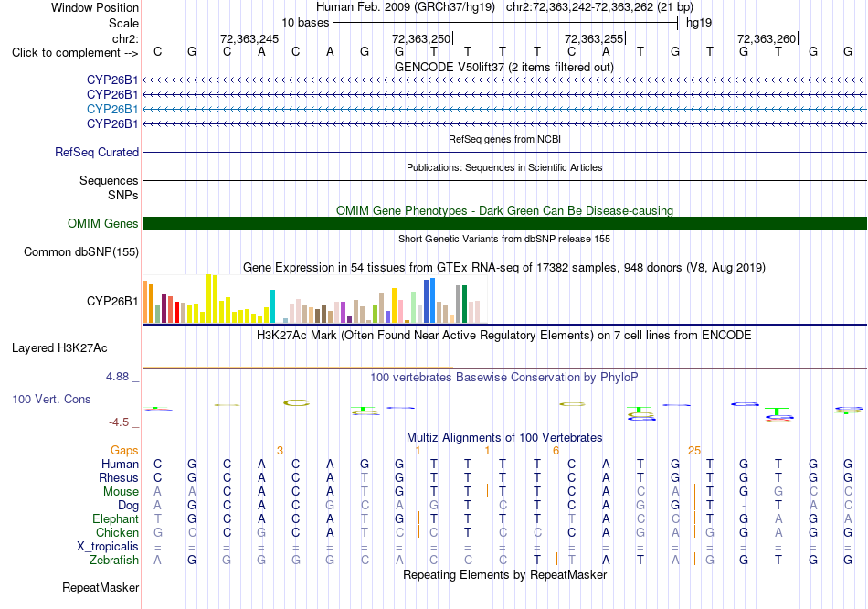The height and width of the screenshot is (609, 868).
Task: Click the light-blue CYP26B1 transcript label
Action: coord(112,109)
